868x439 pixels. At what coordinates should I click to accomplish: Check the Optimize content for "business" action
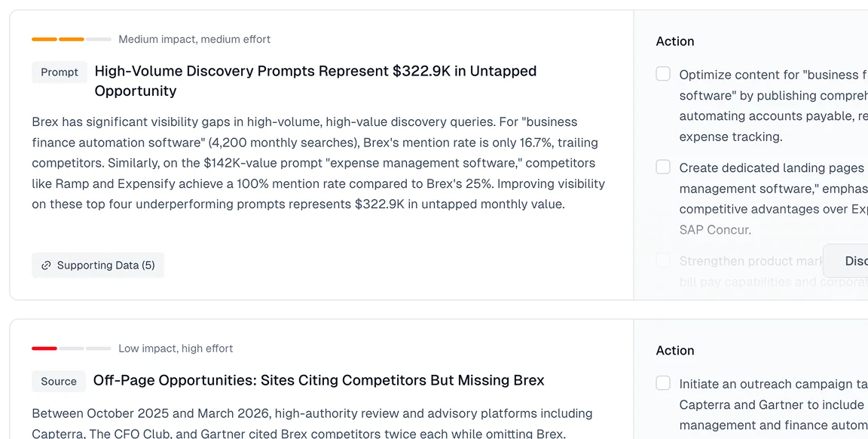point(663,74)
